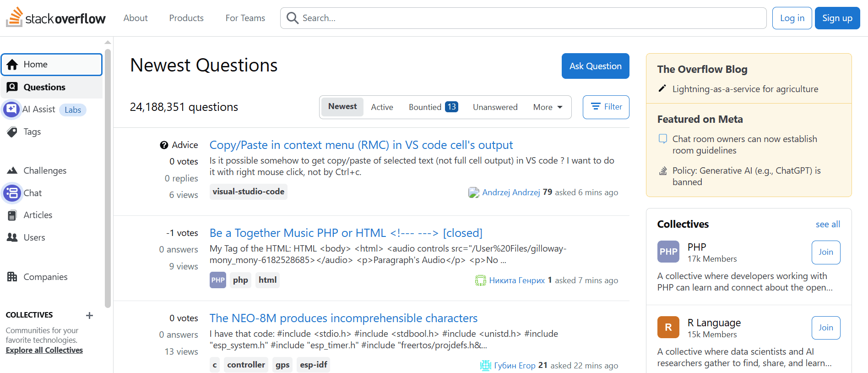This screenshot has width=868, height=373.
Task: Click Губин Егор's avatar
Action: tap(486, 366)
